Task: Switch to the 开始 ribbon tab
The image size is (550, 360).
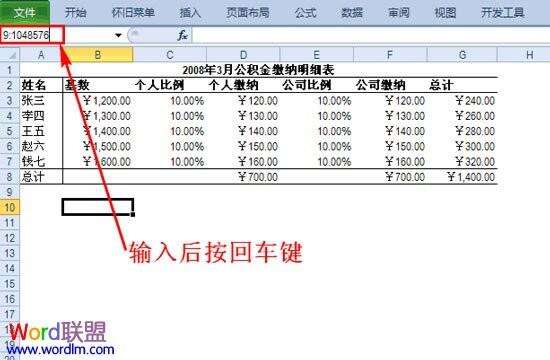Action: pos(75,13)
